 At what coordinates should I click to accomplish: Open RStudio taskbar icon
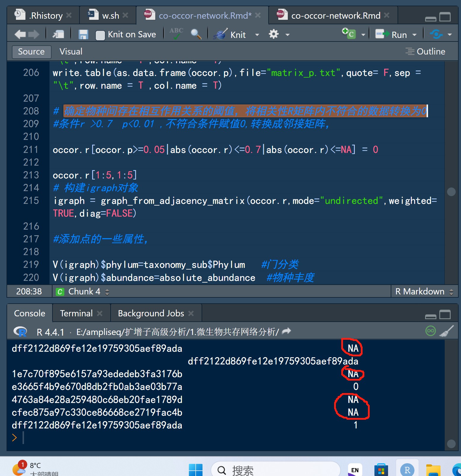pos(407,470)
